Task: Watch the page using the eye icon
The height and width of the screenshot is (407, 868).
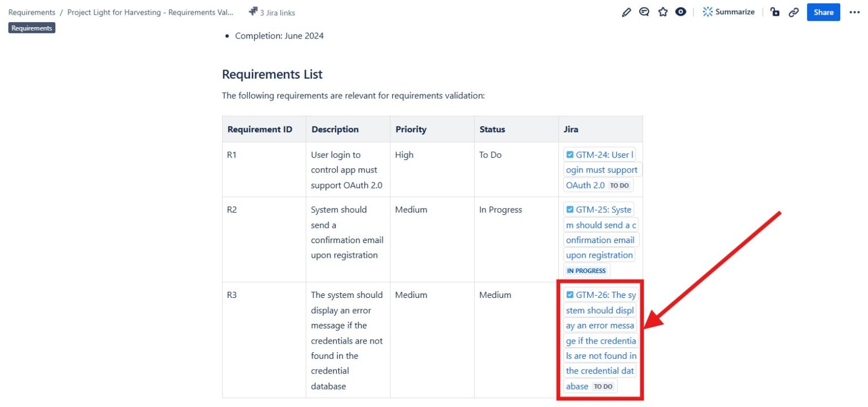Action: 680,11
